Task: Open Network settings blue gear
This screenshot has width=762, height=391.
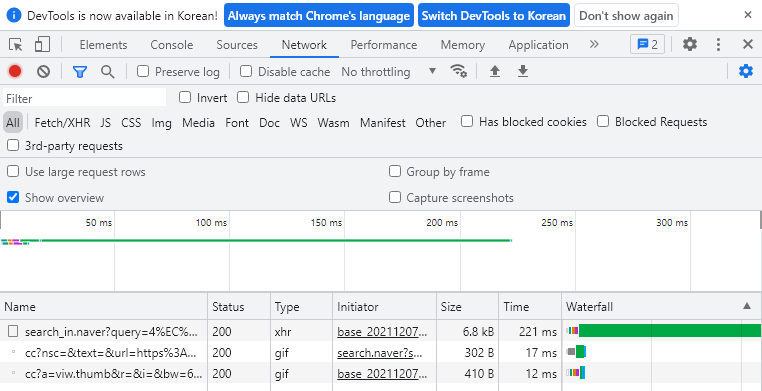Action: pos(745,71)
